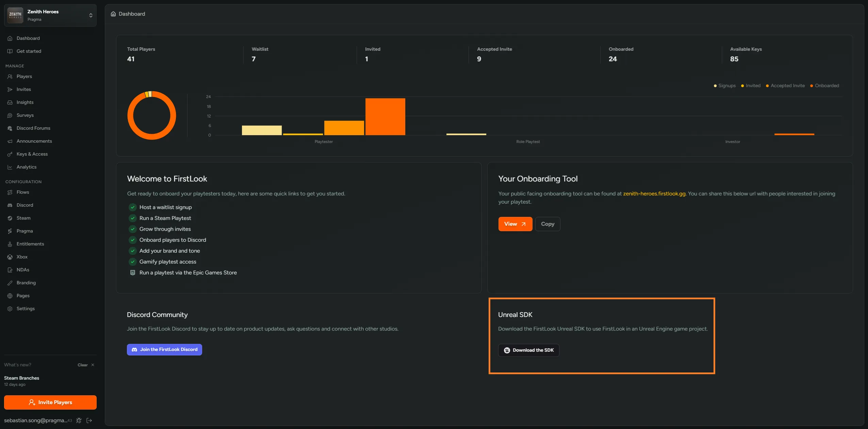Click the Host a waitlist signup checkmark
Screen dimensions: 868x429
(133, 207)
